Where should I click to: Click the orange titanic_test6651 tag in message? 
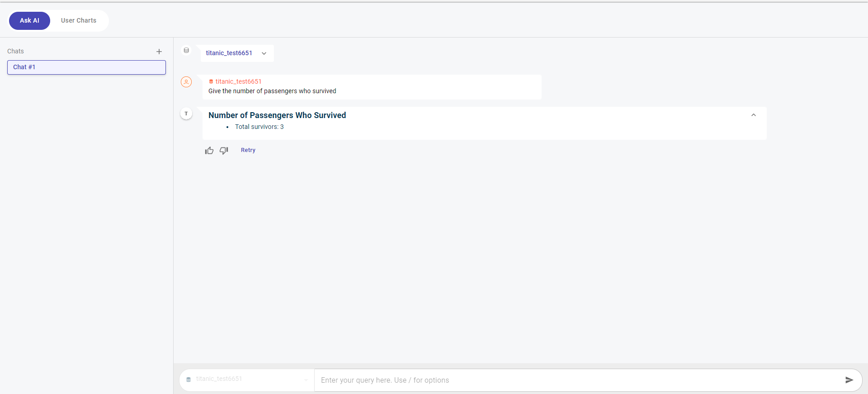tap(235, 81)
